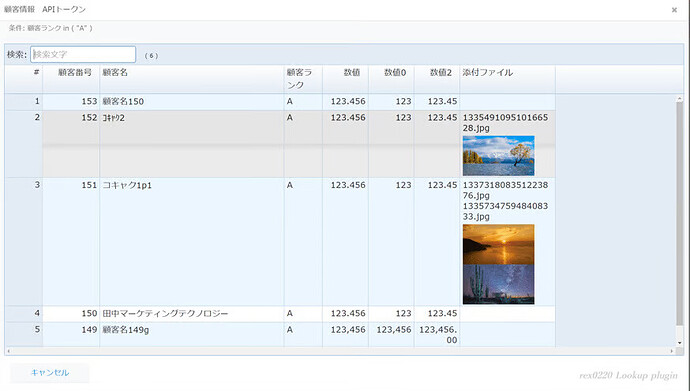Image resolution: width=690 pixels, height=391 pixels.
Task: Select the 田中マーケティングテクノロジー row
Action: pos(280,314)
